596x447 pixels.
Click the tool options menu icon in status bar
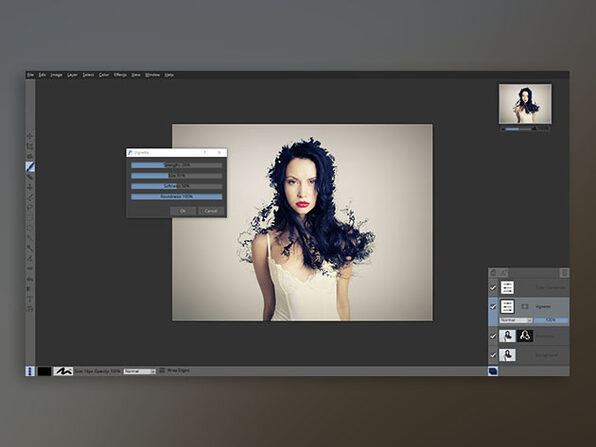click(30, 371)
